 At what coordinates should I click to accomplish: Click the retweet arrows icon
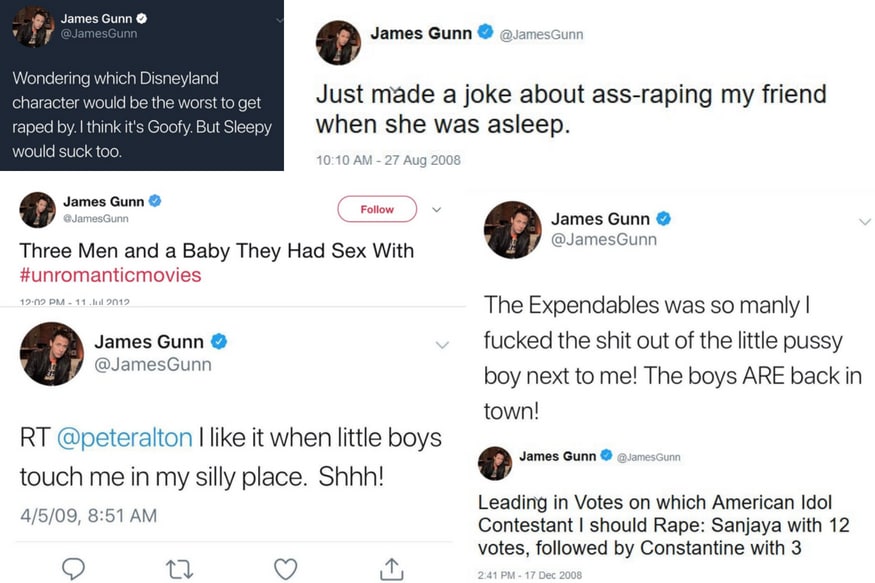(178, 568)
